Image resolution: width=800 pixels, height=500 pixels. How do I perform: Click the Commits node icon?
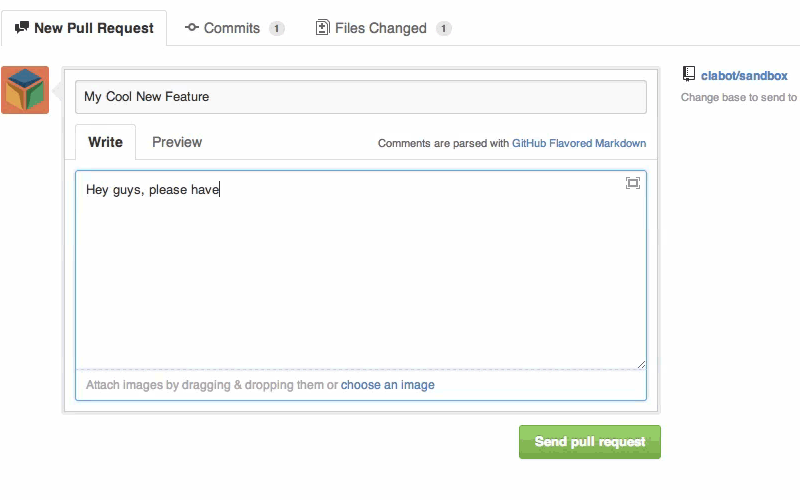coord(192,28)
